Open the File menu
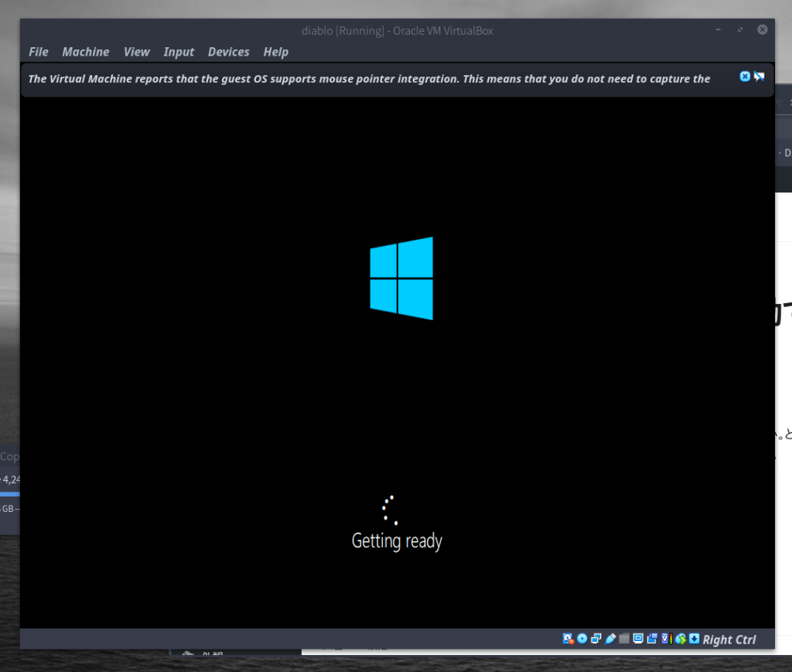The image size is (792, 672). pos(38,52)
